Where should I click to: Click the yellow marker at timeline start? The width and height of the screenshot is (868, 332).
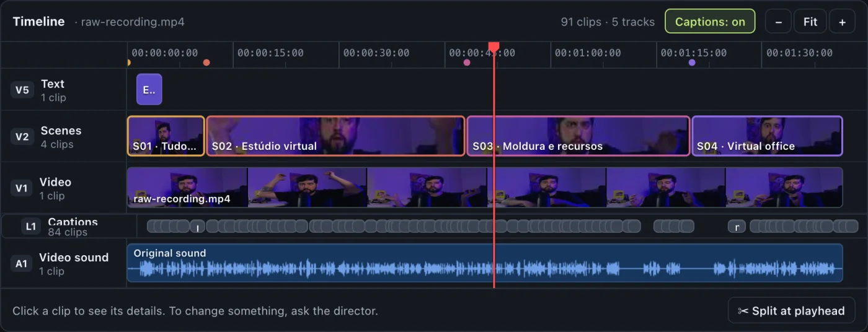pyautogui.click(x=128, y=63)
